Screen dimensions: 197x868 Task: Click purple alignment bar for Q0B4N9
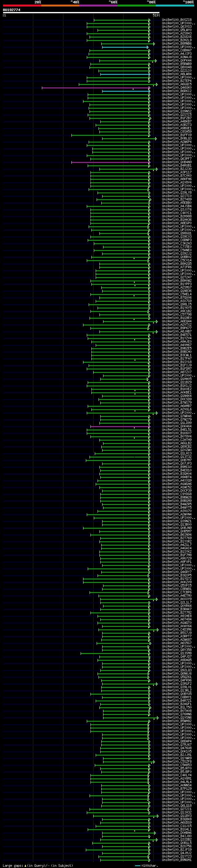(x=111, y=162)
